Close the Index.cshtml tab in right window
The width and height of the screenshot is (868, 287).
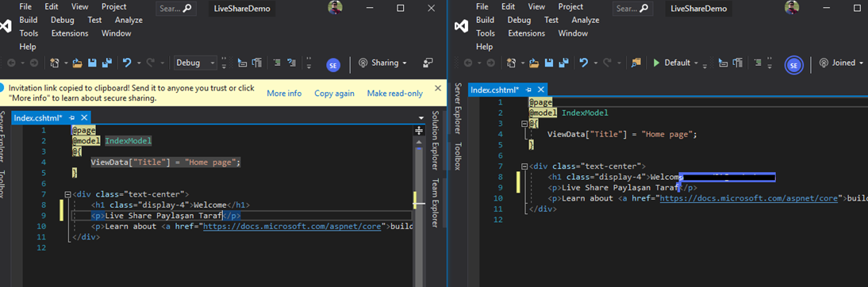(x=541, y=89)
